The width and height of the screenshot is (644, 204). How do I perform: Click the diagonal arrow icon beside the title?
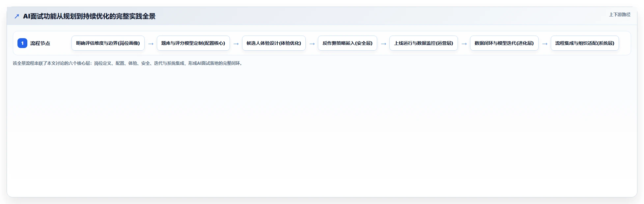tap(17, 16)
